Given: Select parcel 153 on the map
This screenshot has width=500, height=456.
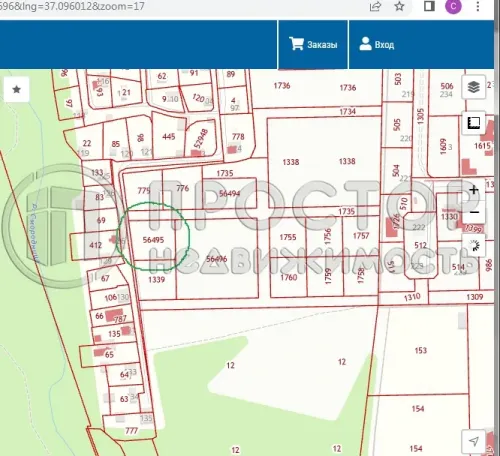Looking at the screenshot, I should [421, 350].
